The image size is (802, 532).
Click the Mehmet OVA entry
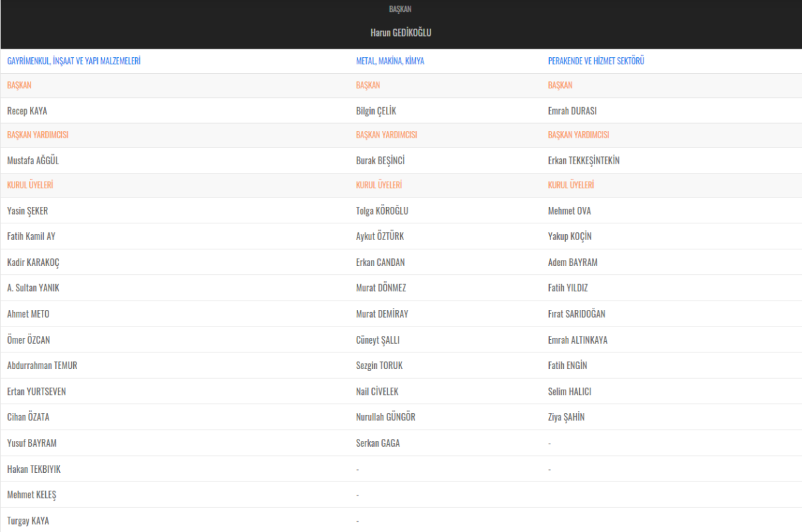click(x=569, y=211)
